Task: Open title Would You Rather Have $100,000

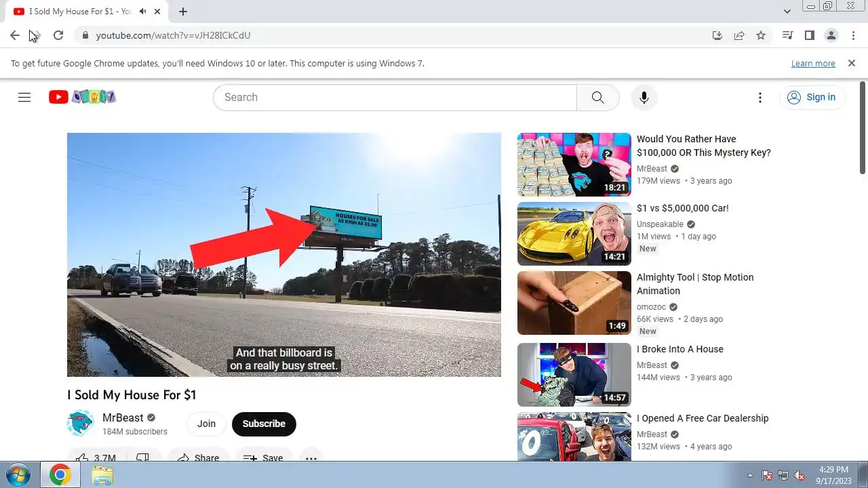Action: [704, 146]
